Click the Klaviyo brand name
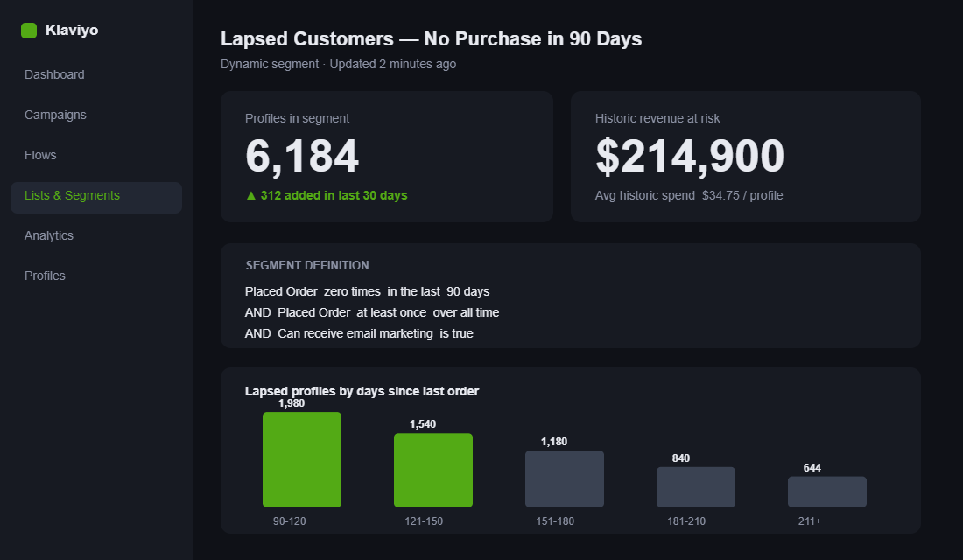The width and height of the screenshot is (963, 560). click(71, 30)
